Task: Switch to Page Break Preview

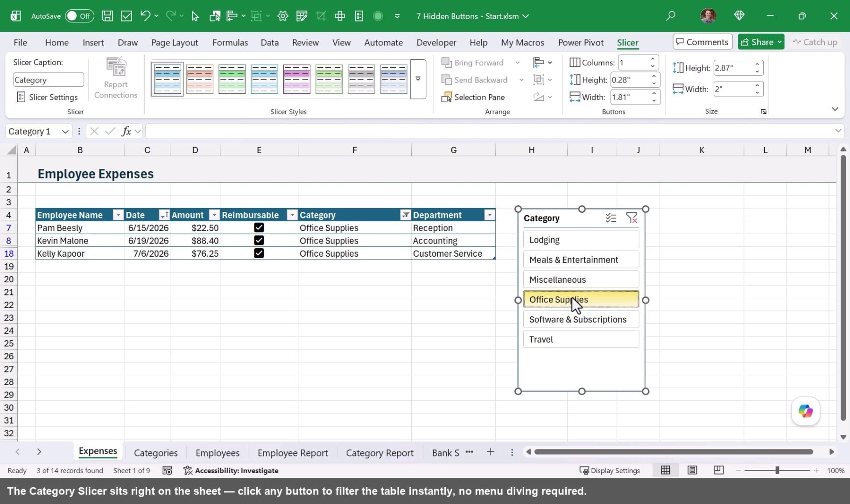Action: tap(719, 470)
